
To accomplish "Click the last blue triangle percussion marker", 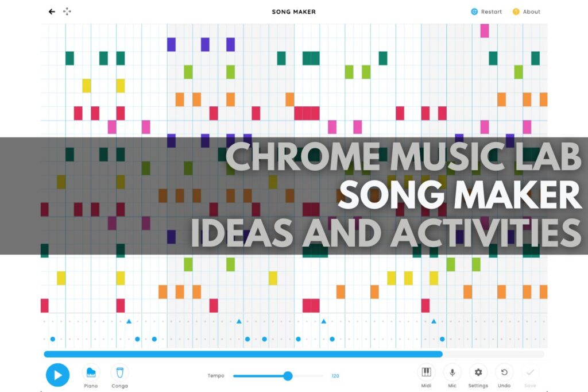I will point(434,321).
